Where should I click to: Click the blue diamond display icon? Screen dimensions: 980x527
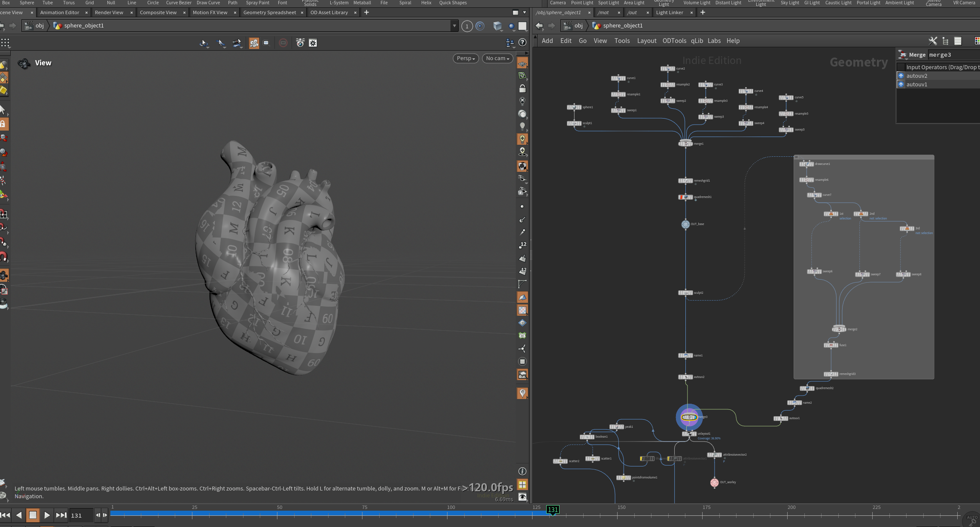tap(522, 323)
